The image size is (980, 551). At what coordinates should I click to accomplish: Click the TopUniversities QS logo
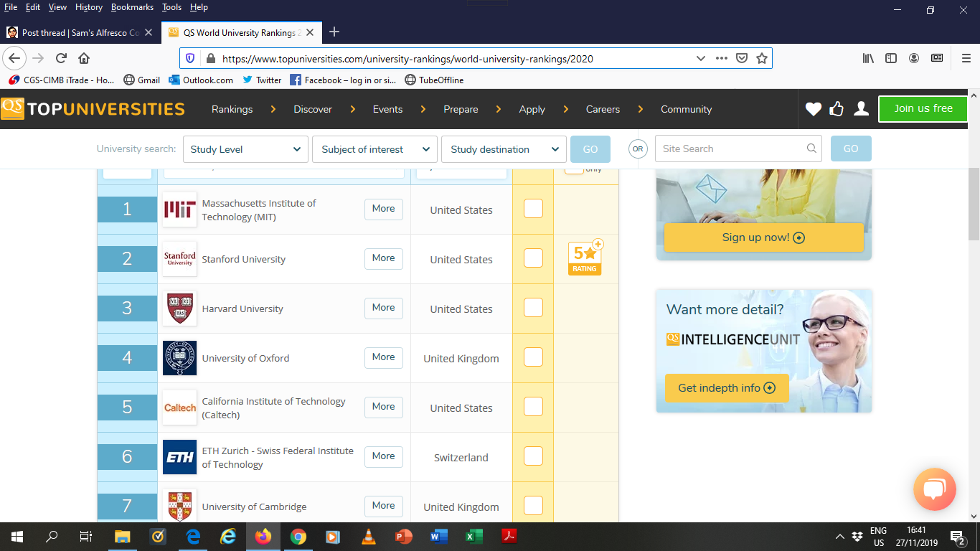pyautogui.click(x=93, y=109)
